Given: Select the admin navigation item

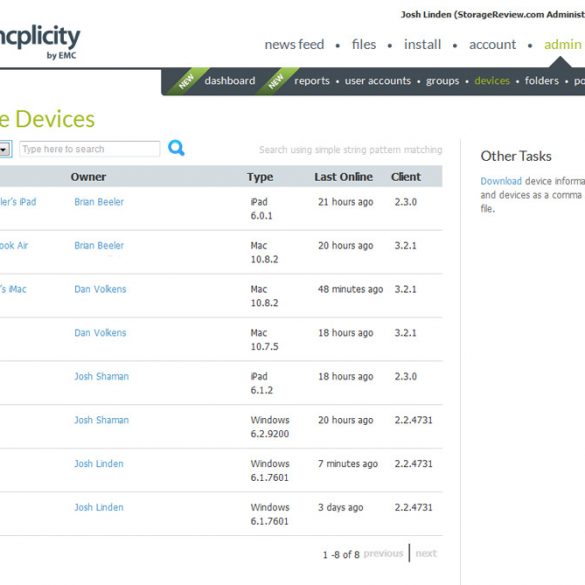Looking at the screenshot, I should (563, 44).
